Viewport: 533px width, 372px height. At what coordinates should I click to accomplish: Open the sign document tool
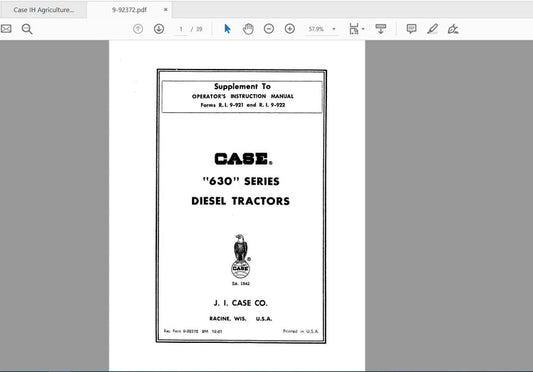[453, 29]
